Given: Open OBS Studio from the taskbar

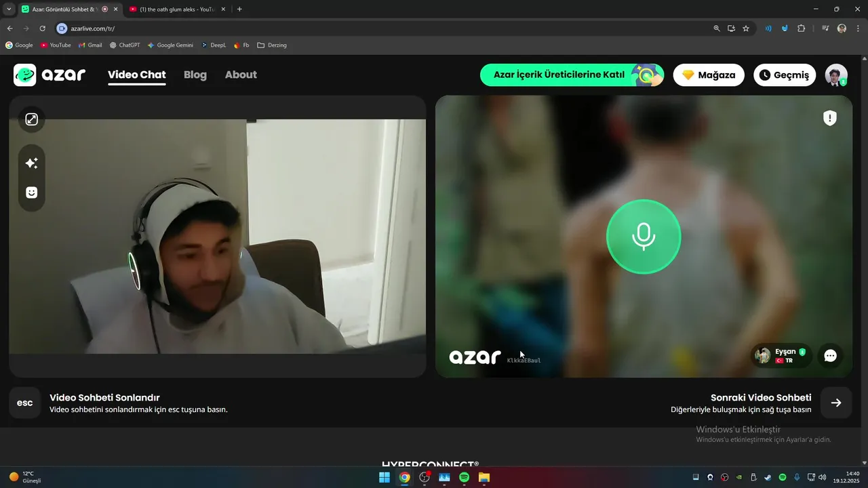Looking at the screenshot, I should click(x=425, y=477).
